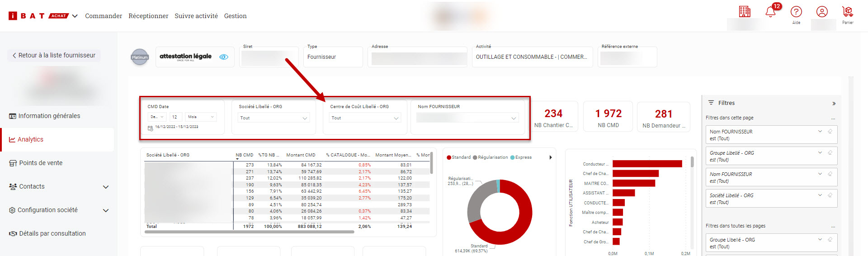Click the CMD Date number field showing 12
Image resolution: width=868 pixels, height=256 pixels.
pyautogui.click(x=176, y=117)
